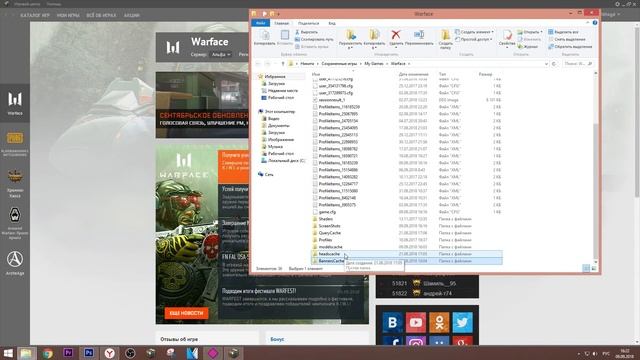640x360 pixels.
Task: Click the Explorer Back arrow button
Action: [258, 64]
